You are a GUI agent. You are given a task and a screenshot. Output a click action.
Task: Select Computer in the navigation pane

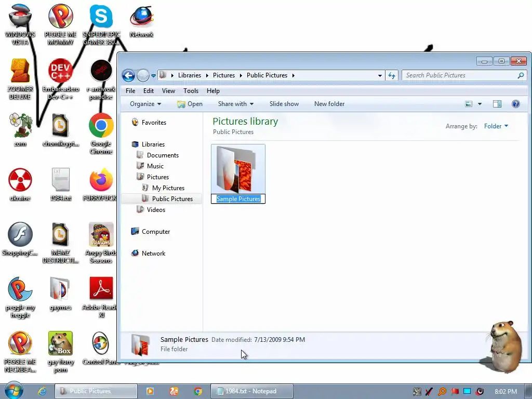point(150,231)
